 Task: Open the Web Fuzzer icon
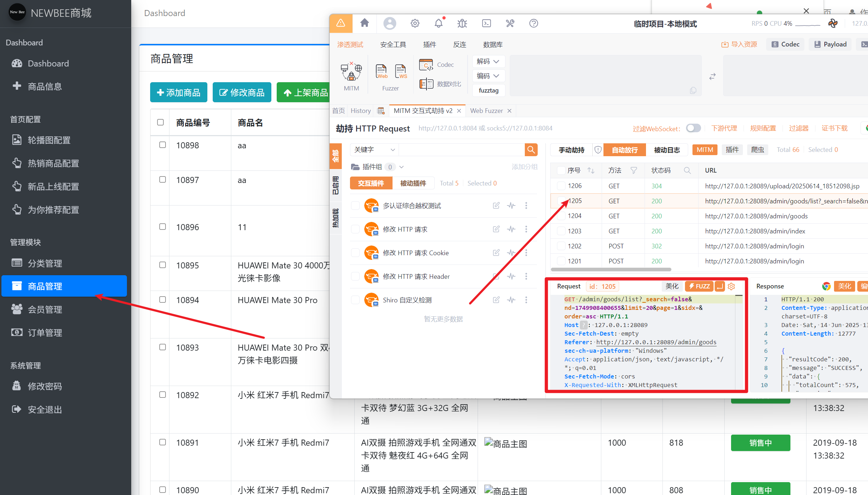[x=381, y=71]
